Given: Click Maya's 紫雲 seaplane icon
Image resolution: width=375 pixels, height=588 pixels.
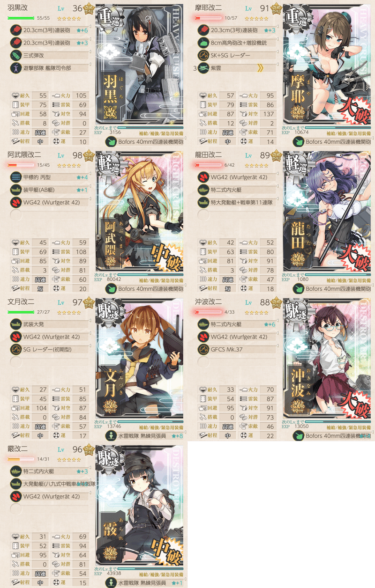Looking at the screenshot, I should click(204, 67).
